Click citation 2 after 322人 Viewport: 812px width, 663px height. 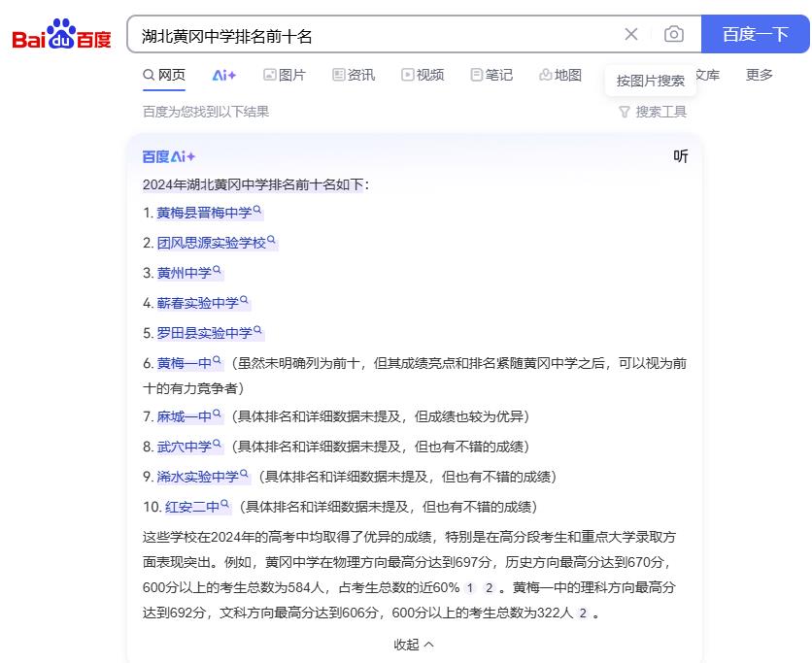coord(583,613)
